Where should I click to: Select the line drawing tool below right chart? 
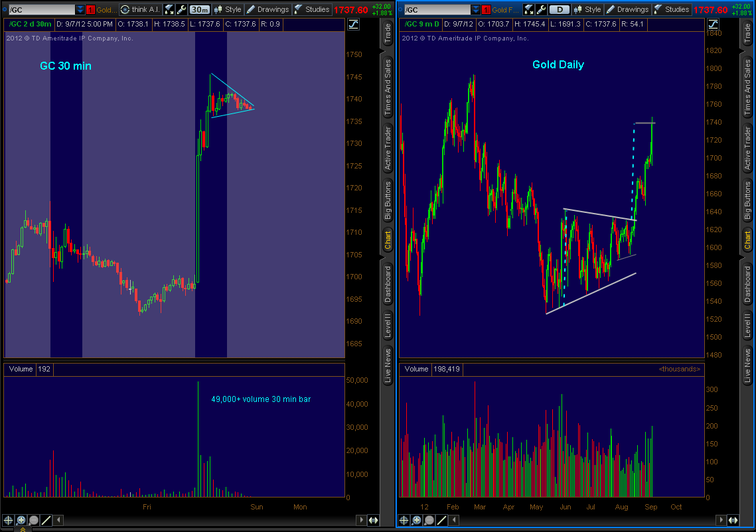441,520
